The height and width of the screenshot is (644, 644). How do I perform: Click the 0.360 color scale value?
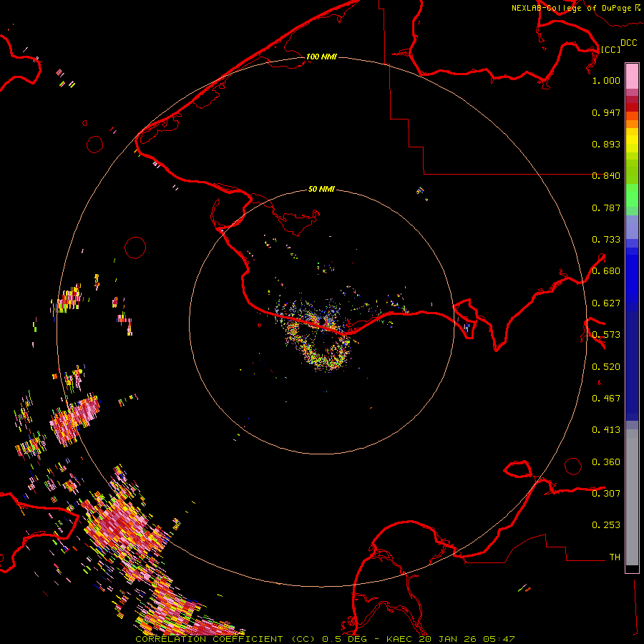click(606, 462)
